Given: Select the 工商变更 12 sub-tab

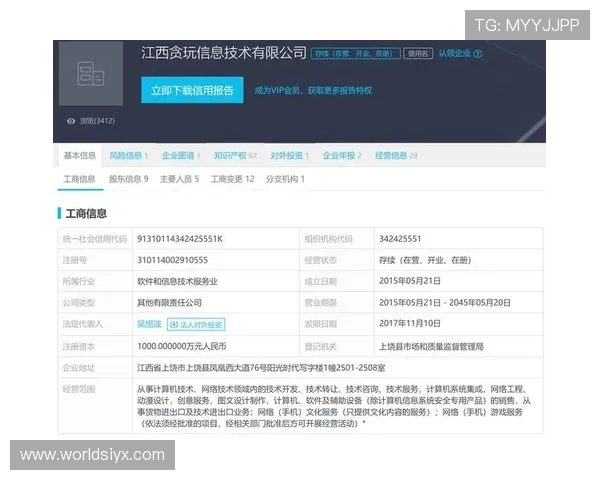Looking at the screenshot, I should tap(233, 179).
